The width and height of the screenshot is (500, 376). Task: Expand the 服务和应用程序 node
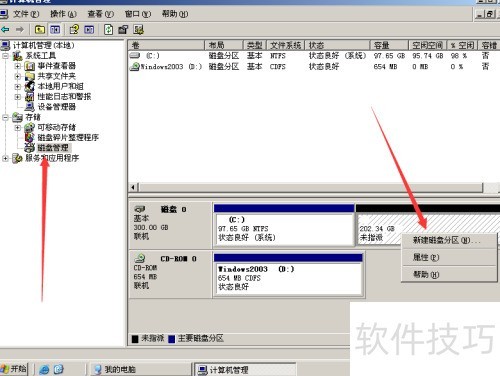click(6, 158)
